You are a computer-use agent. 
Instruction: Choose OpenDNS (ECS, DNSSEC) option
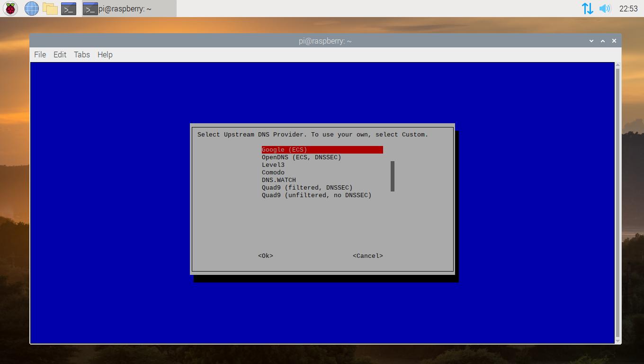point(301,157)
